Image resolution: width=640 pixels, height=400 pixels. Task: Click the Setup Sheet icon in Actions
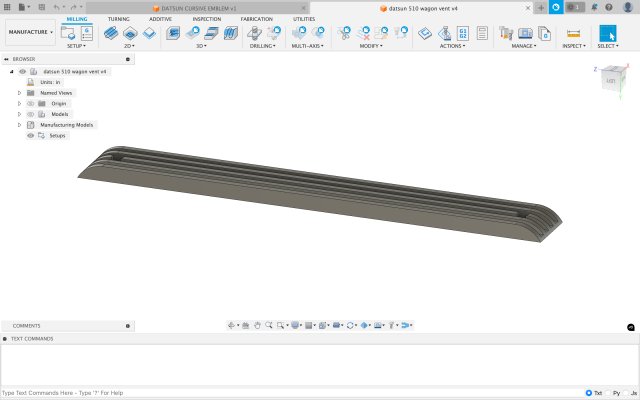tap(482, 33)
